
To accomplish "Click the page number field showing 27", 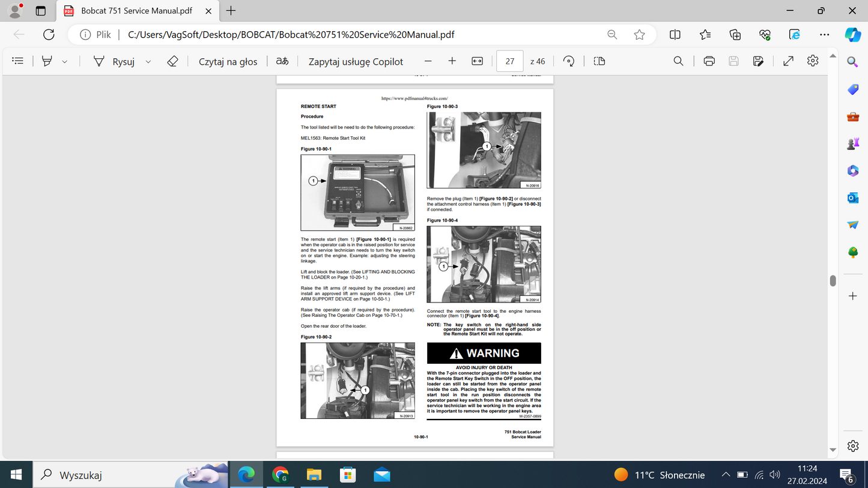I will pyautogui.click(x=509, y=61).
